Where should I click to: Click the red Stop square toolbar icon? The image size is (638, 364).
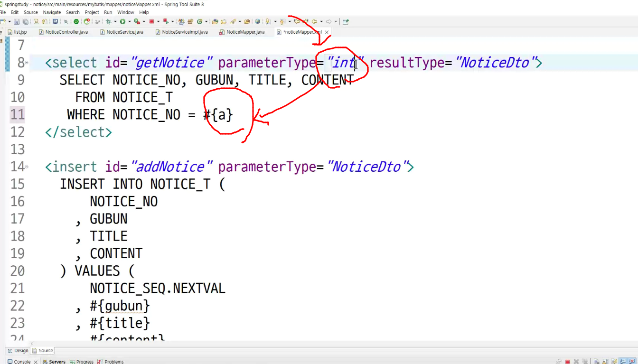point(151,21)
